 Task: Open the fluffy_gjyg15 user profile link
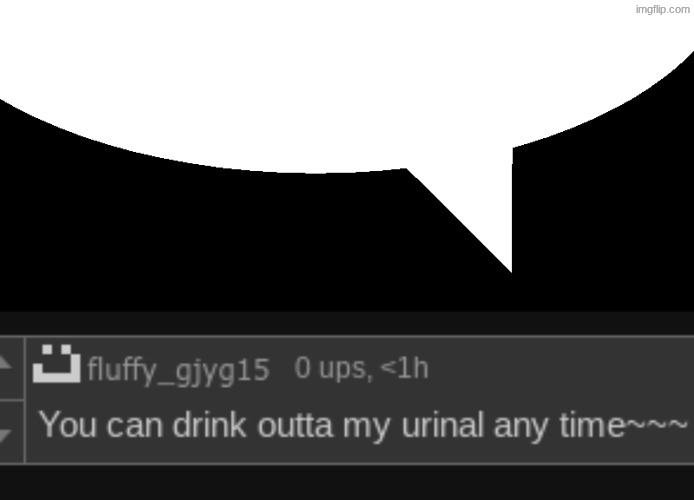[178, 369]
